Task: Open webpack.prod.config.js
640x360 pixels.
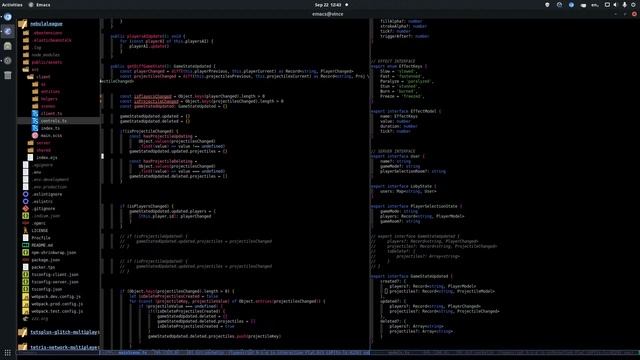Action: [x=57, y=304]
